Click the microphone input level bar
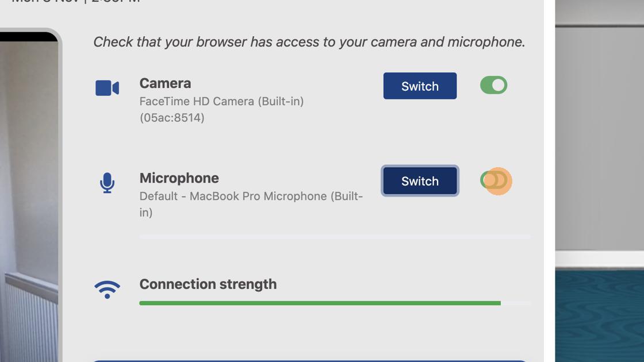This screenshot has width=644, height=362. 335,237
